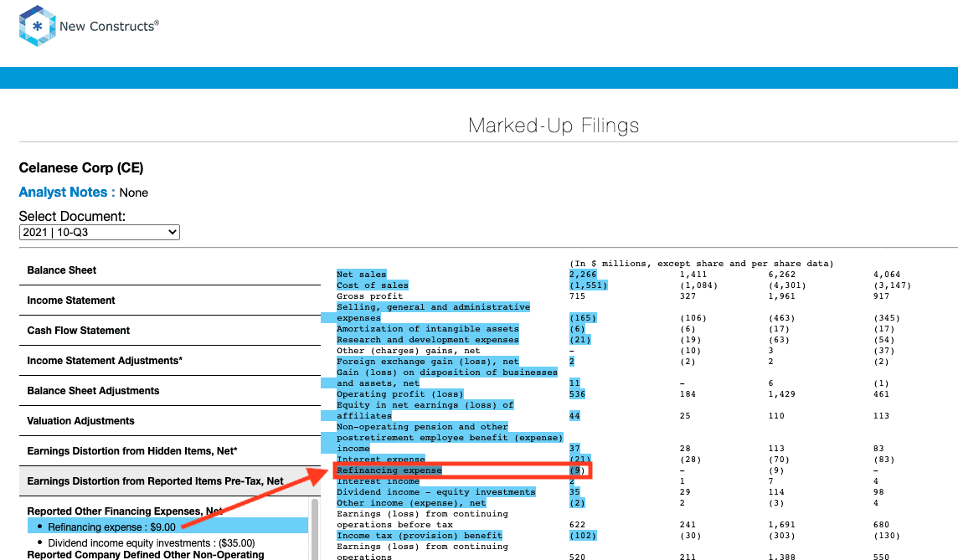This screenshot has width=958, height=560.
Task: Click the left panel vertical scrollbar
Action: 315,529
